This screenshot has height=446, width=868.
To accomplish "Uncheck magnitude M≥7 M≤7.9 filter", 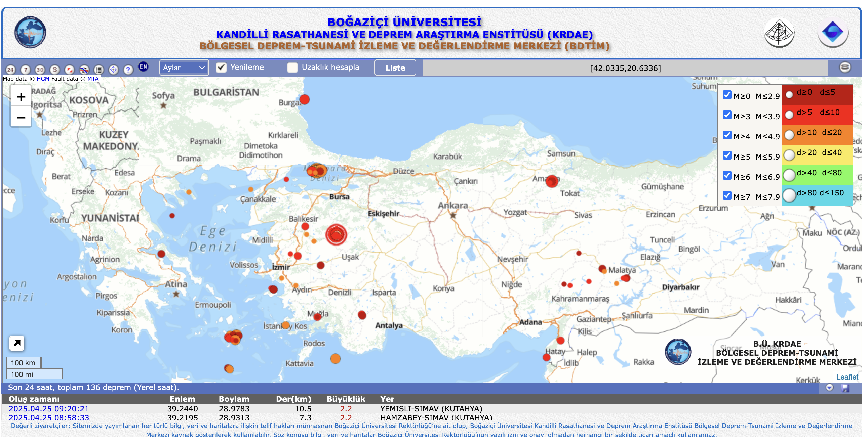I will click(727, 195).
